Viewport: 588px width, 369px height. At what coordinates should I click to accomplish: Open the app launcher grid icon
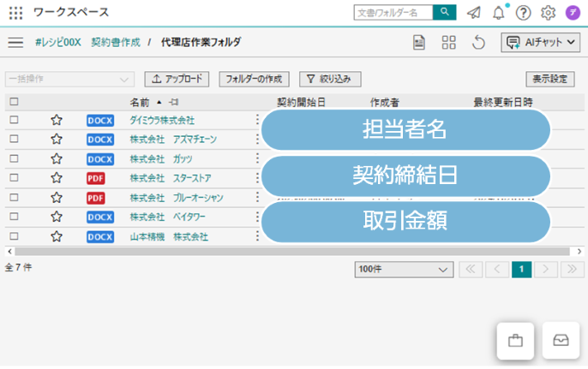point(15,13)
